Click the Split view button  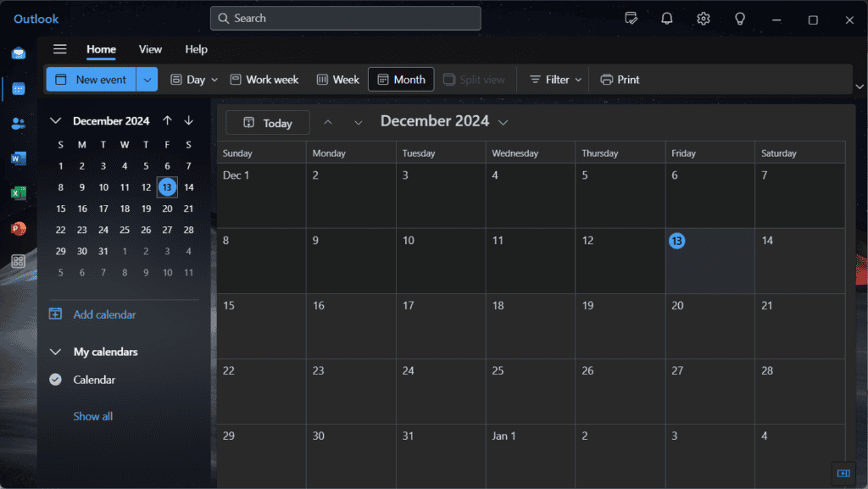point(475,80)
